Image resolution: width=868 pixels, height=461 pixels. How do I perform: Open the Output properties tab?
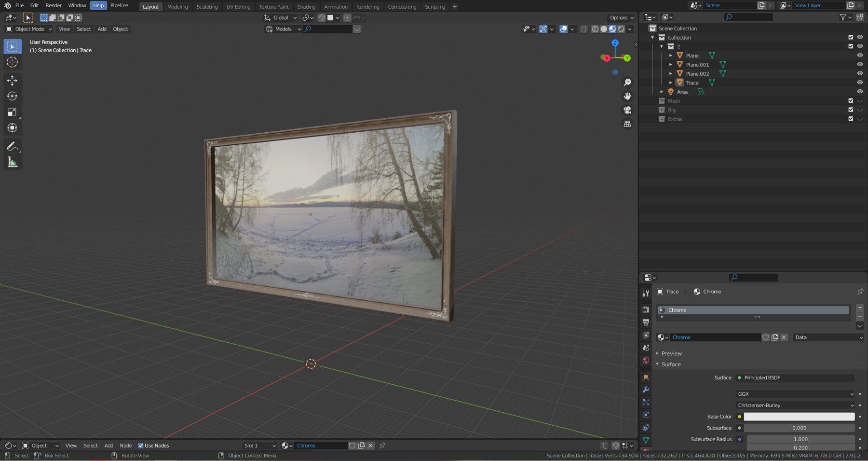click(x=646, y=322)
